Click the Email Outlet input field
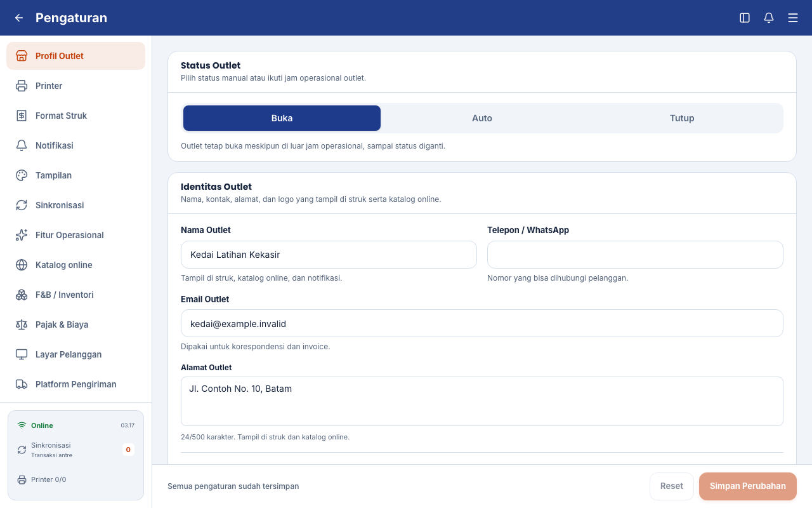This screenshot has width=812, height=508. coord(482,323)
